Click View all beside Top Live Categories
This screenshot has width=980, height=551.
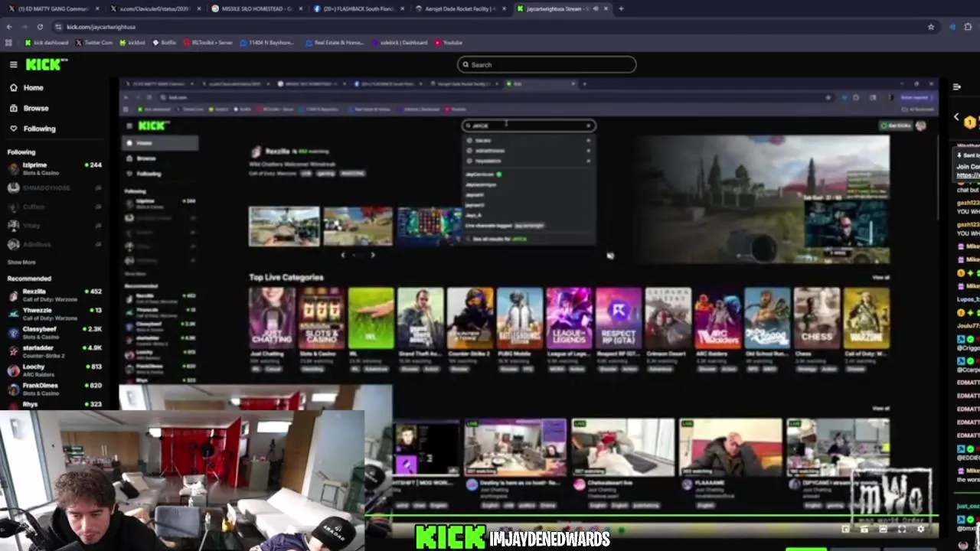click(880, 277)
